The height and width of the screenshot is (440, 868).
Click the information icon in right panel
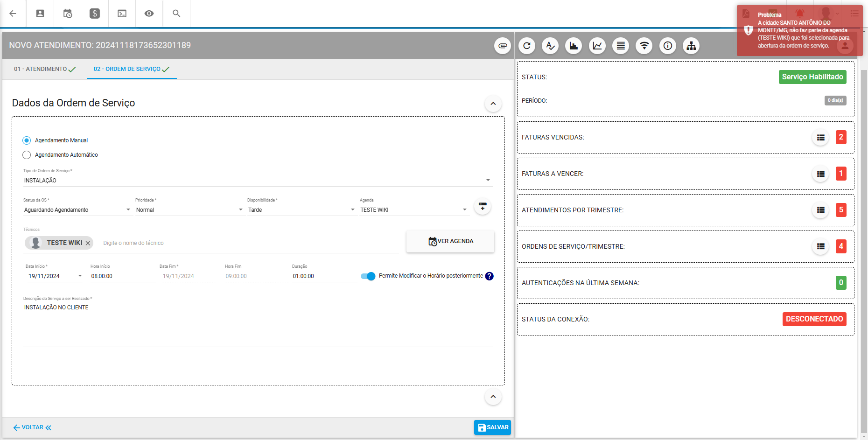click(668, 46)
